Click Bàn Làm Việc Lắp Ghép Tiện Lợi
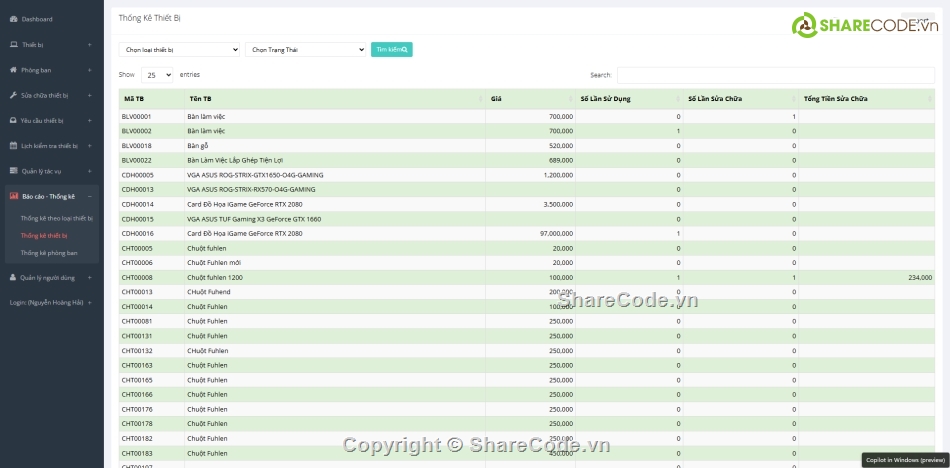The width and height of the screenshot is (950, 468). click(235, 160)
